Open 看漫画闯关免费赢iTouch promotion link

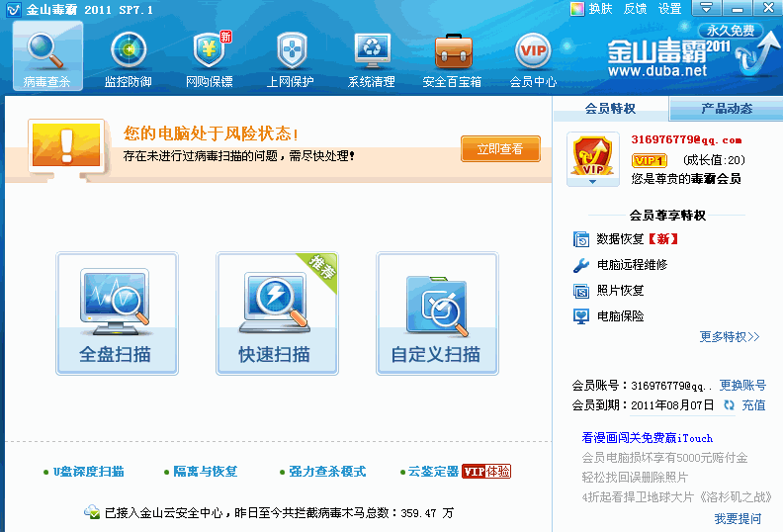click(x=648, y=438)
